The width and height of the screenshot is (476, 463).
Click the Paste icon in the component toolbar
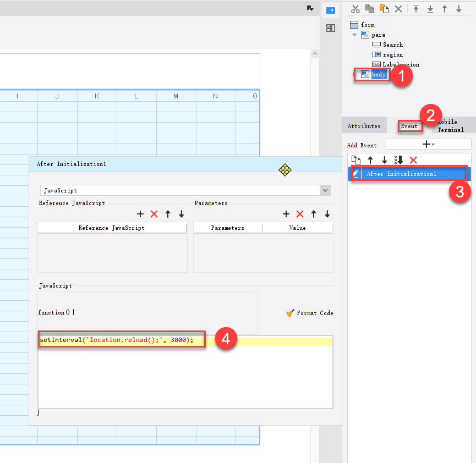[384, 9]
